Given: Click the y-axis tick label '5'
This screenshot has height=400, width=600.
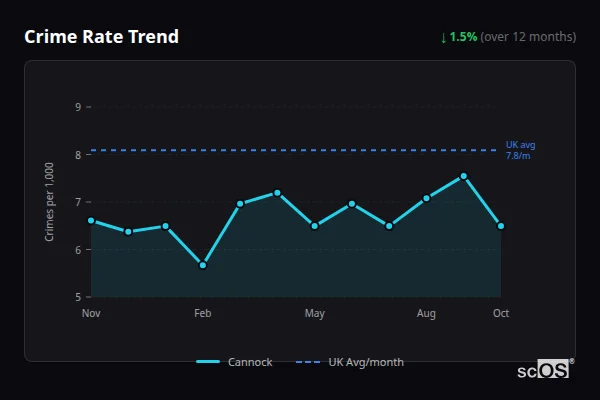Looking at the screenshot, I should pos(78,297).
